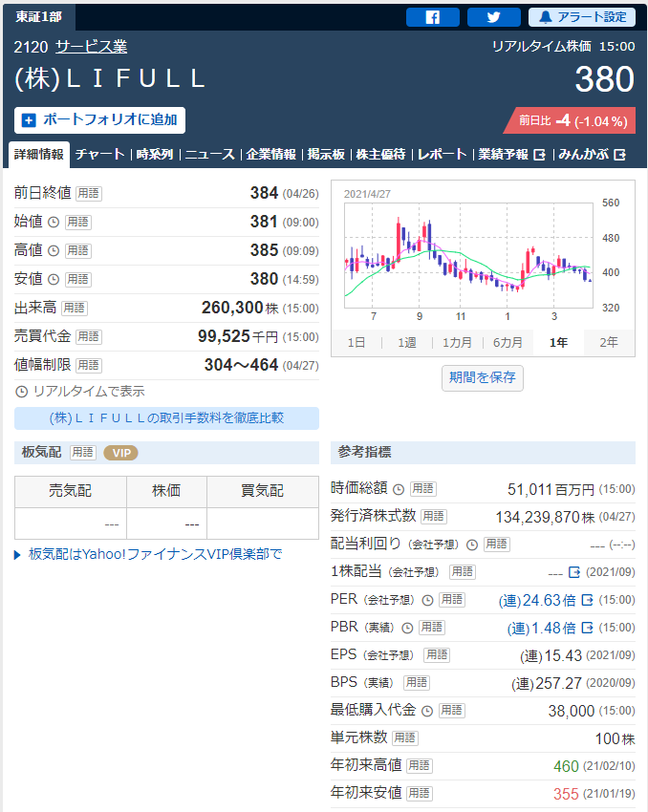Image resolution: width=648 pixels, height=812 pixels.
Task: Open 用語 glossary for 高値
Action: [x=78, y=250]
